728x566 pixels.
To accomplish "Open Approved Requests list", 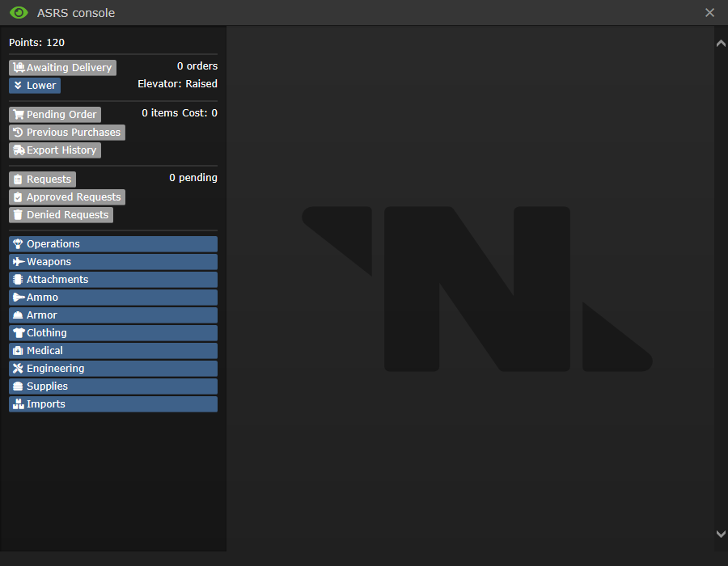I will [67, 197].
